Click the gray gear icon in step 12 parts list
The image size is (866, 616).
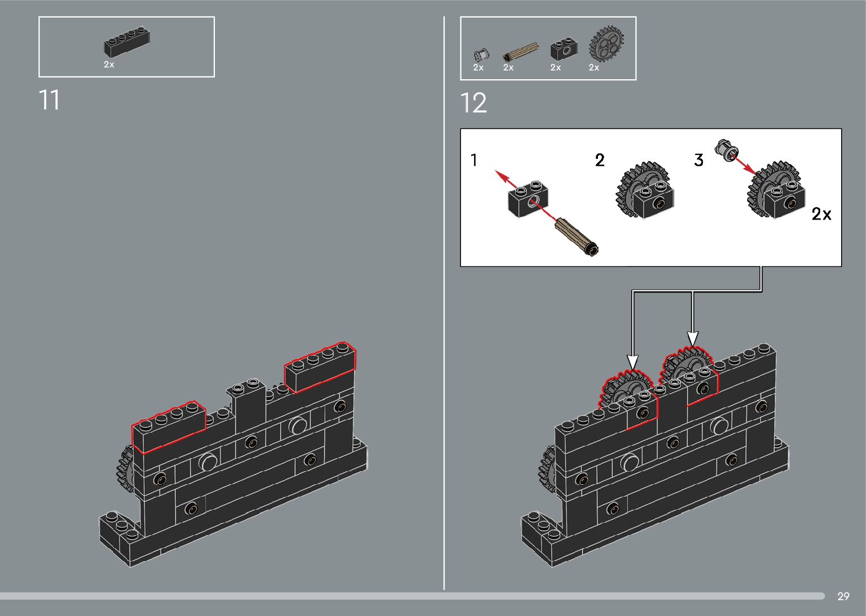tap(606, 44)
